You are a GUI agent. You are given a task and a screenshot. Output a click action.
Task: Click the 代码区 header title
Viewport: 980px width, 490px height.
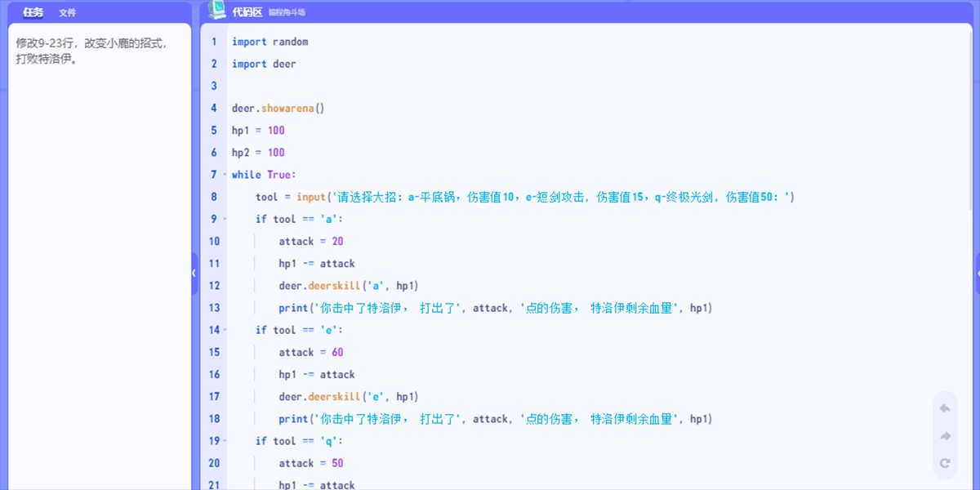247,11
